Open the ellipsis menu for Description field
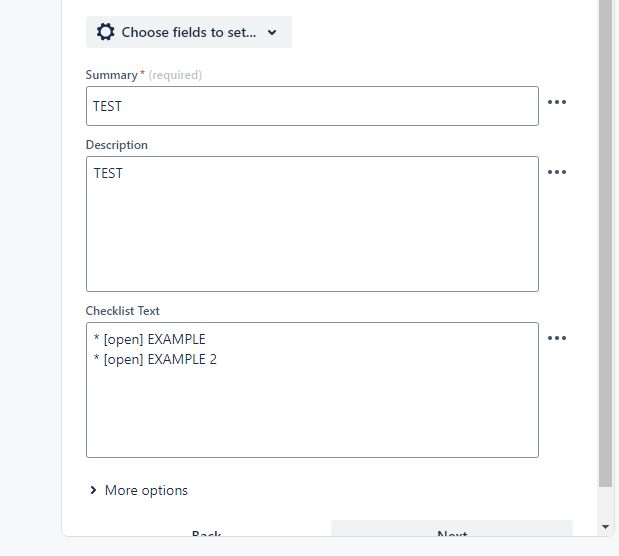Screen dimensions: 619x556 [557, 172]
